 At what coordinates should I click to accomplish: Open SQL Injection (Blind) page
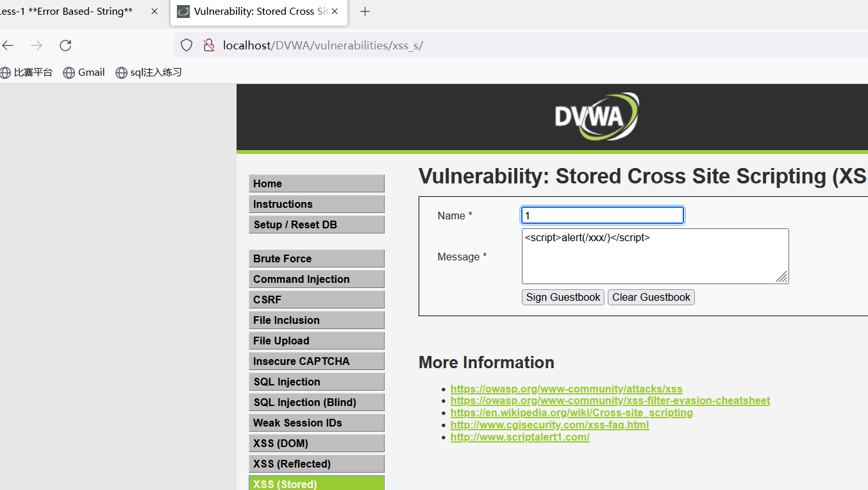(x=317, y=402)
